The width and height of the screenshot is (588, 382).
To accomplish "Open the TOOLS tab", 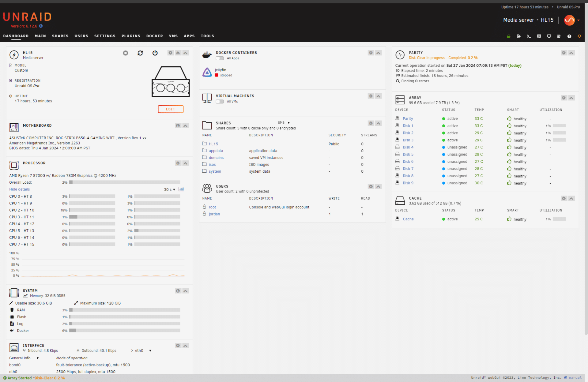I will tap(207, 36).
